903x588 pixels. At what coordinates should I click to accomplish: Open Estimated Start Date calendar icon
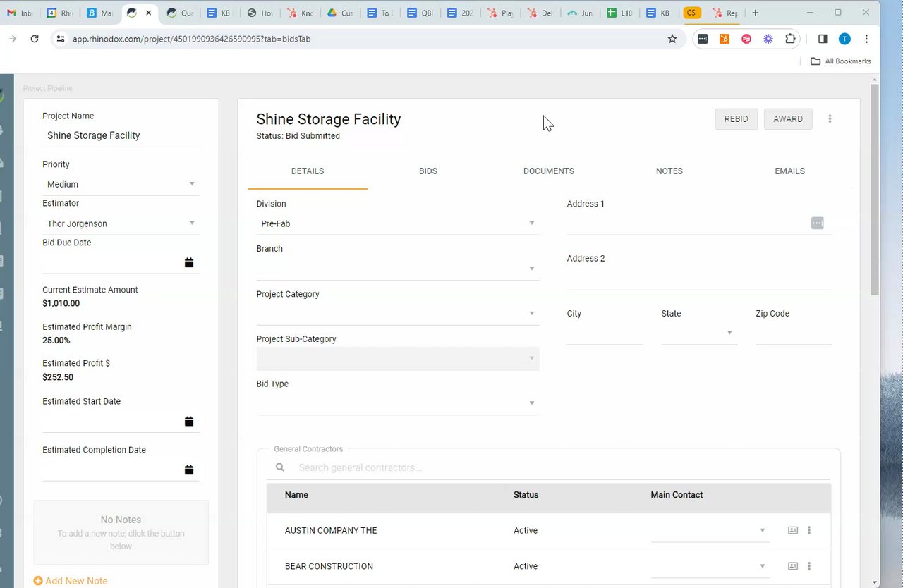coord(189,422)
